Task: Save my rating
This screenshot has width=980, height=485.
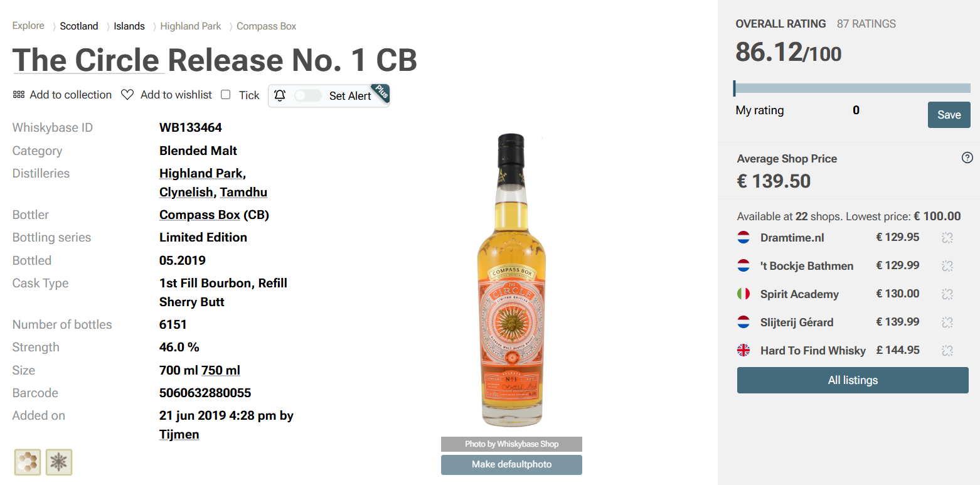Action: point(949,115)
